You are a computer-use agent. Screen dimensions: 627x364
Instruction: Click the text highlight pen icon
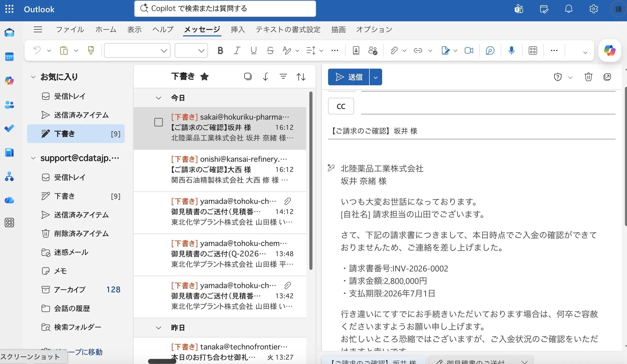point(287,50)
